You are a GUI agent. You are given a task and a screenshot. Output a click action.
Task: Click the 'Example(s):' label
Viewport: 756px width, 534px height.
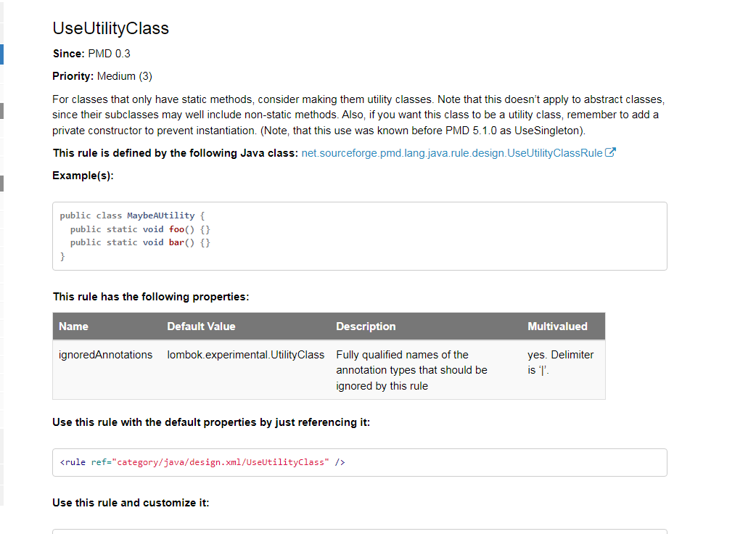pyautogui.click(x=83, y=176)
